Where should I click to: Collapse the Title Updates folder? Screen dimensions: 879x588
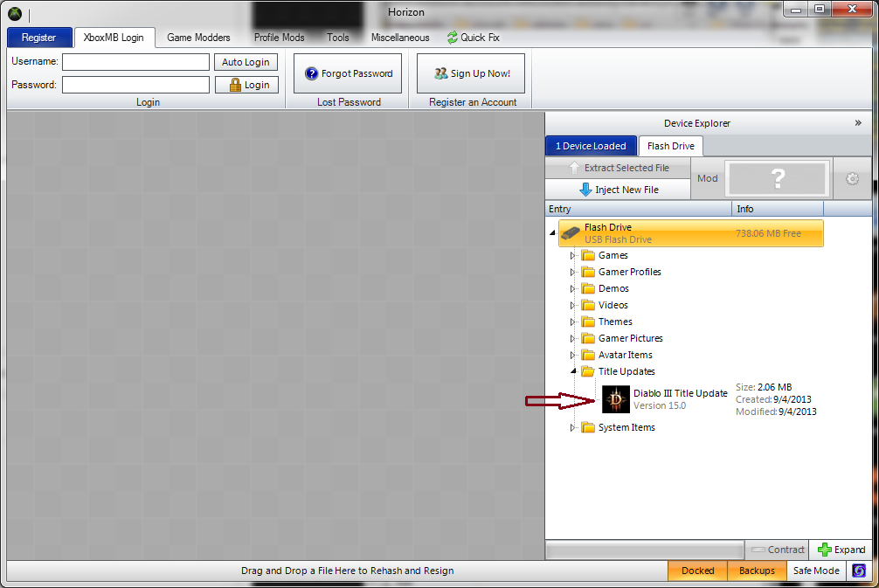(x=573, y=371)
